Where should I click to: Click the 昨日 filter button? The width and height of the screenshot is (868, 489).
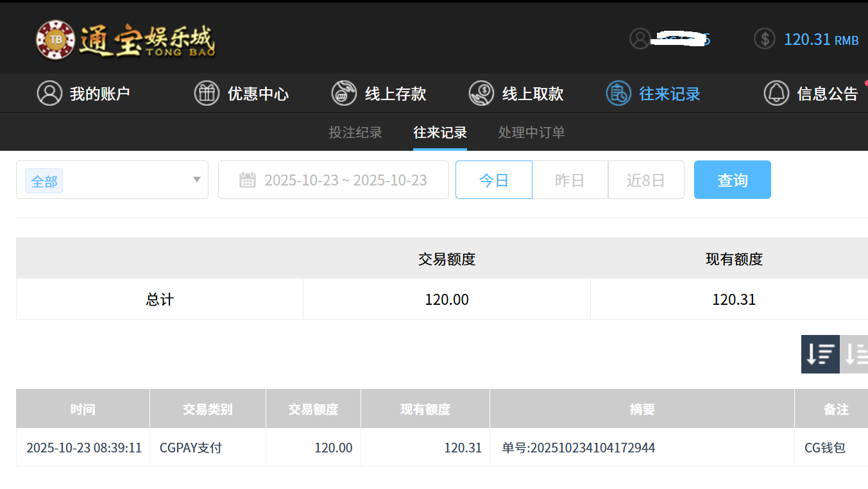click(x=570, y=180)
